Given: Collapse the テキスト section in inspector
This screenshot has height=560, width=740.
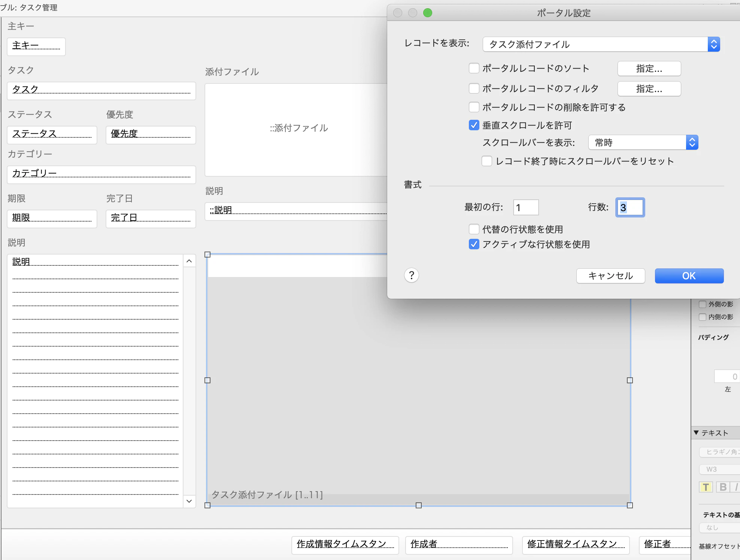Looking at the screenshot, I should click(696, 433).
